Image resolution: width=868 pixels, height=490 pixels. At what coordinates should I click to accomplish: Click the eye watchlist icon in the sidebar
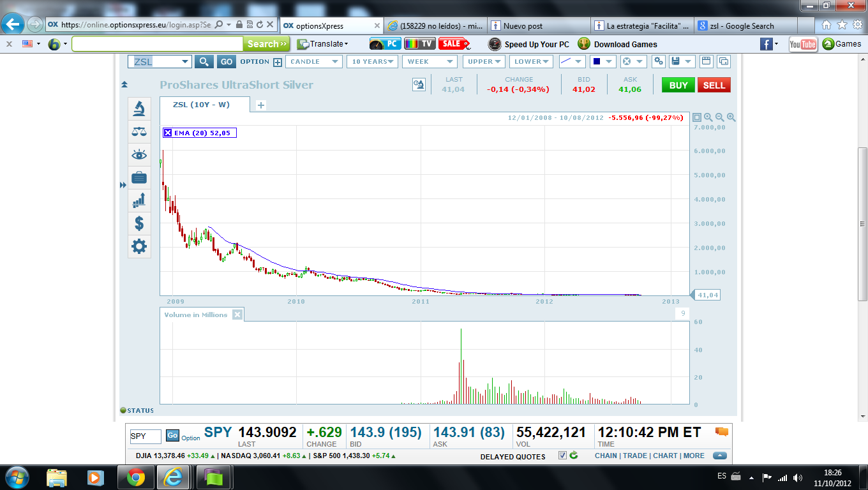pyautogui.click(x=139, y=155)
